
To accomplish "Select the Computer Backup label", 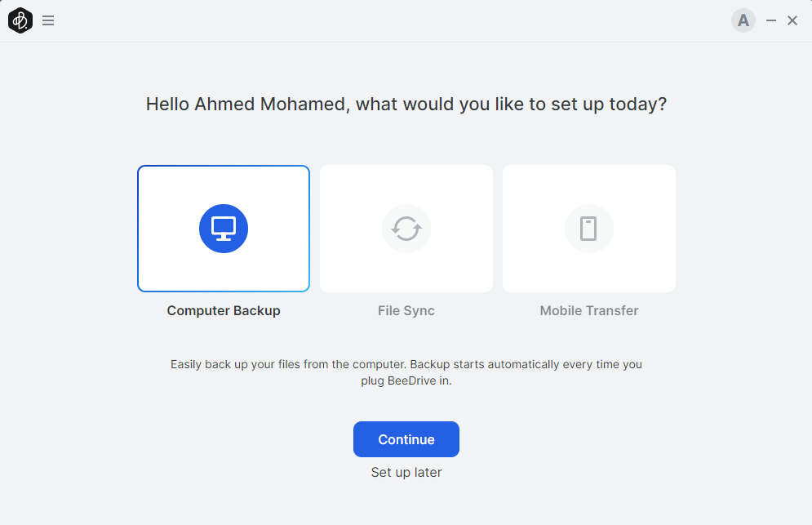I will 224,310.
